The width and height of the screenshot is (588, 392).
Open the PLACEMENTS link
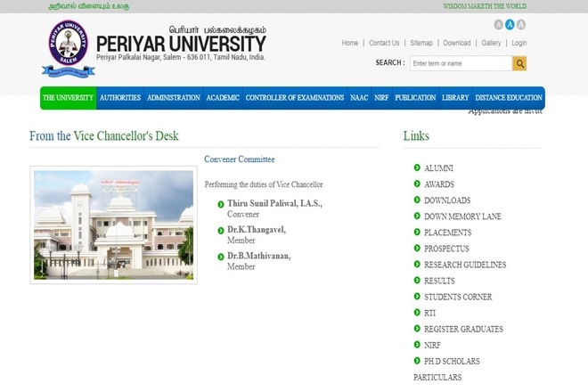(x=447, y=233)
